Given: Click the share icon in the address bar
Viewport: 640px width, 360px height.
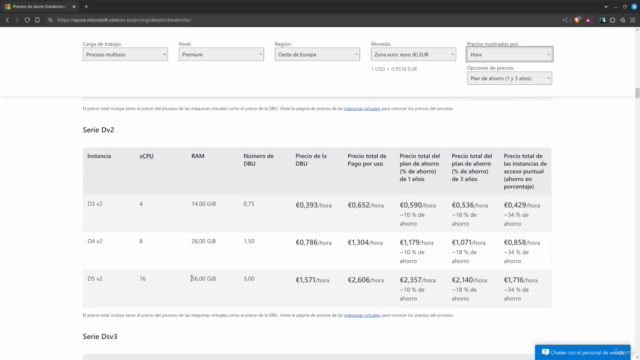Looking at the screenshot, I should tap(565, 20).
